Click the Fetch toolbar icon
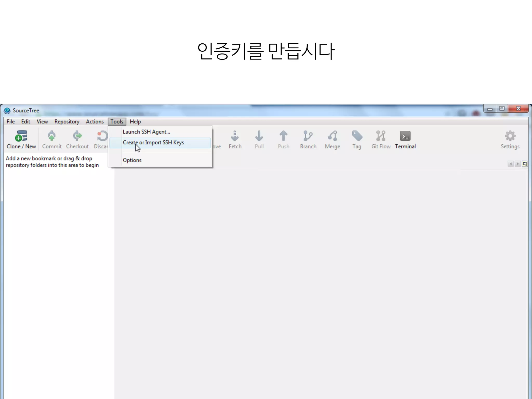 (x=235, y=139)
